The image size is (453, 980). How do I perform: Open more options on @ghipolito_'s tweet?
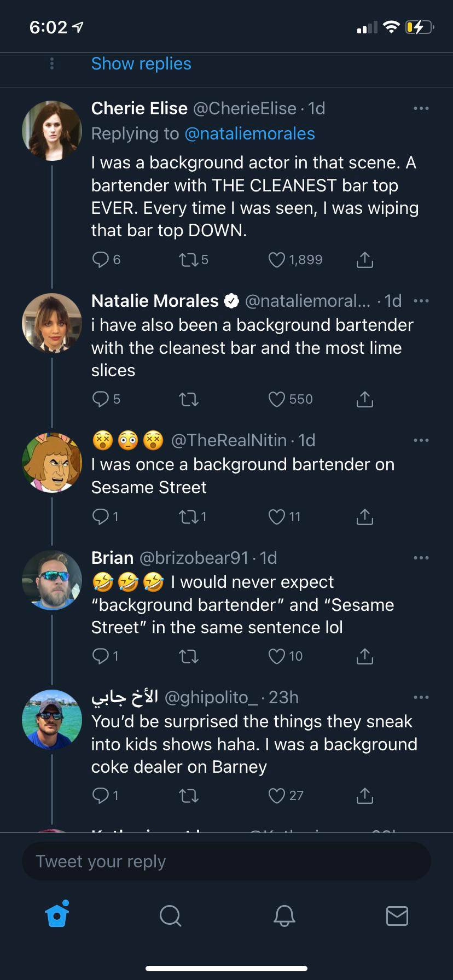click(421, 697)
